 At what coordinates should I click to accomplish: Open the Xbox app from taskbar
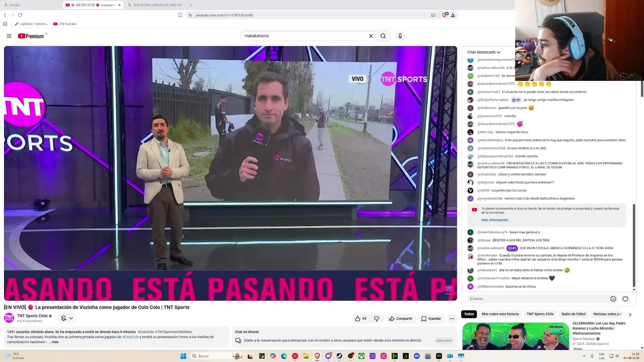(361, 356)
